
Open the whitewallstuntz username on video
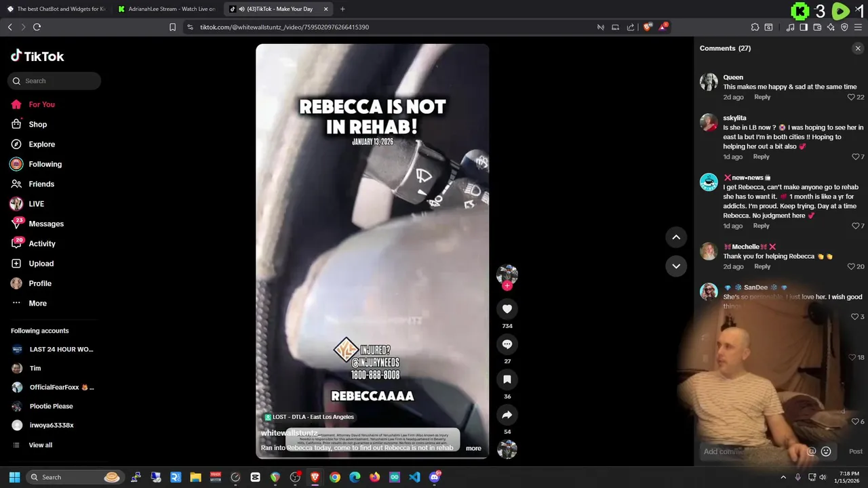pyautogui.click(x=289, y=433)
